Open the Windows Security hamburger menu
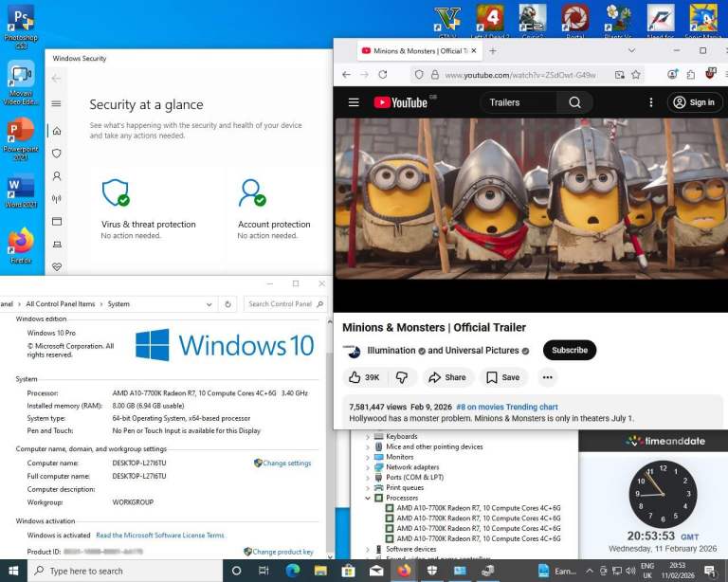 coord(57,103)
